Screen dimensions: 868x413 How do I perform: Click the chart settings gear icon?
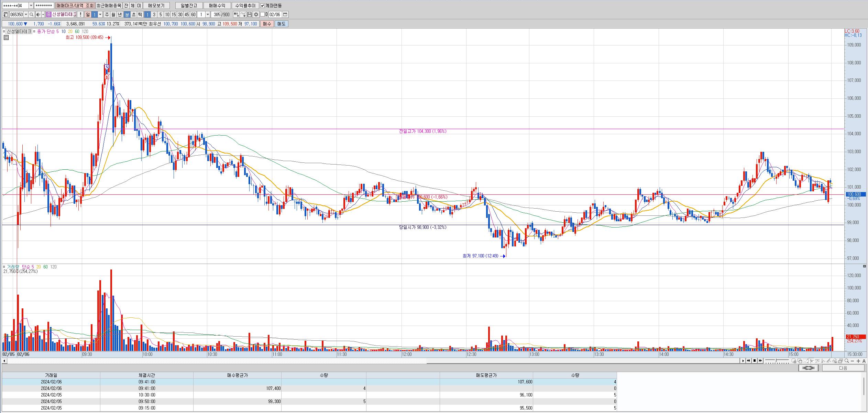(x=256, y=14)
